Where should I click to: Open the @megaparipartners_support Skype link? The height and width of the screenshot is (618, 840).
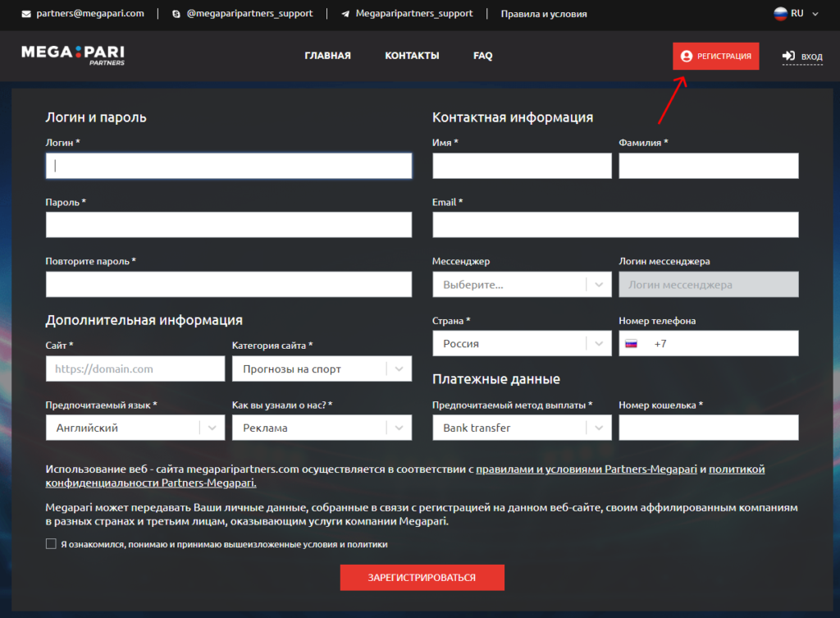tap(249, 13)
